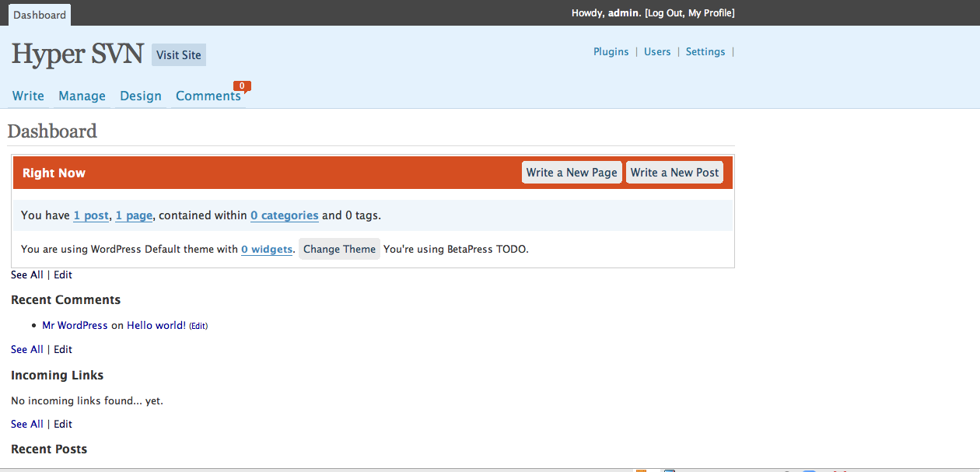Click the Hyper SVN site title
980x472 pixels.
[78, 54]
